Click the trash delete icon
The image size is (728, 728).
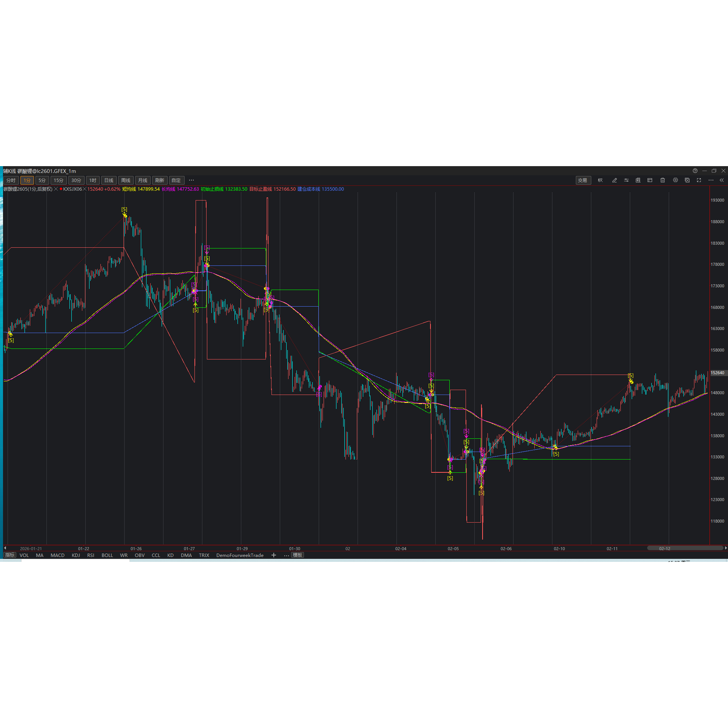663,180
